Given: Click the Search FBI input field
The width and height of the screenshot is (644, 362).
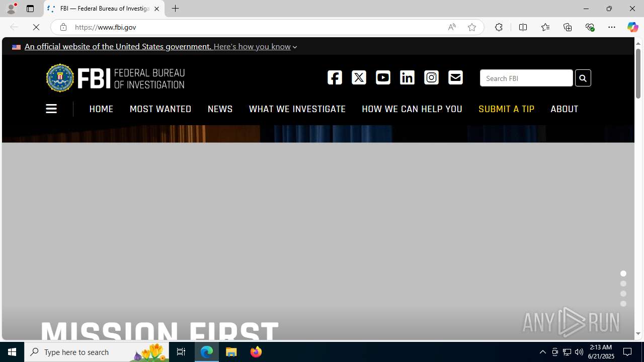Looking at the screenshot, I should click(526, 78).
